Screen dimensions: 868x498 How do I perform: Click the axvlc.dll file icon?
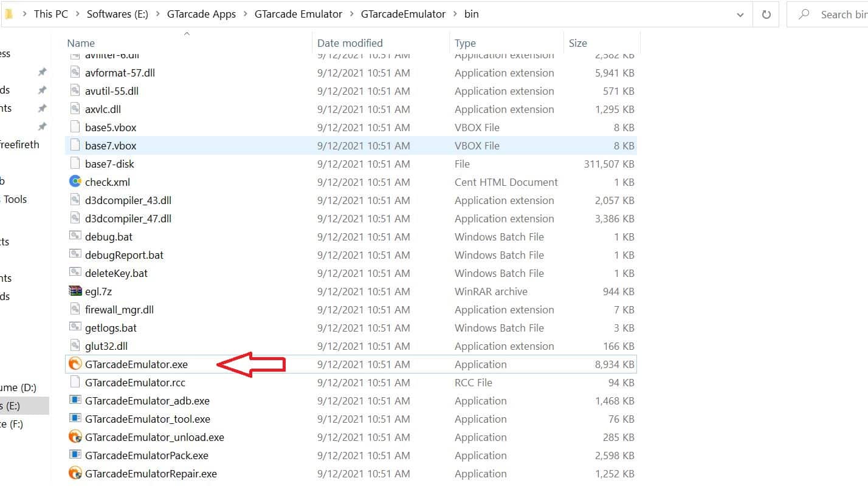click(75, 109)
